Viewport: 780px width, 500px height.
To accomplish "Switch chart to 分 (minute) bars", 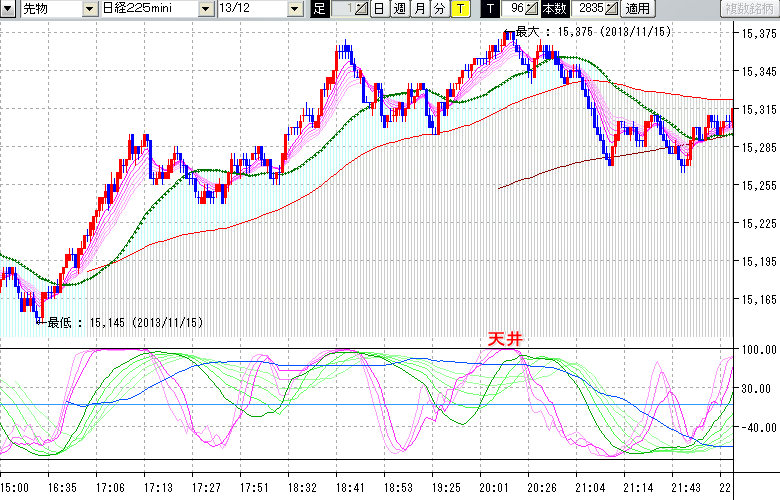I will point(439,9).
